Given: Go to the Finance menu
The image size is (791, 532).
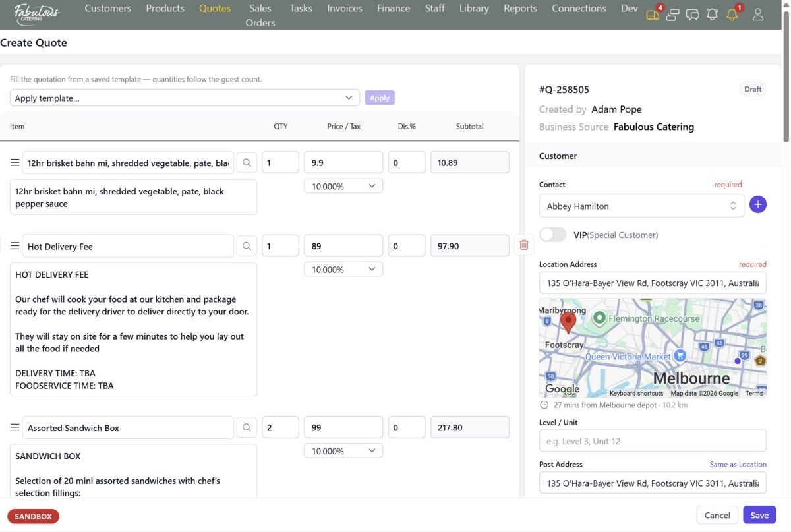Looking at the screenshot, I should point(394,8).
